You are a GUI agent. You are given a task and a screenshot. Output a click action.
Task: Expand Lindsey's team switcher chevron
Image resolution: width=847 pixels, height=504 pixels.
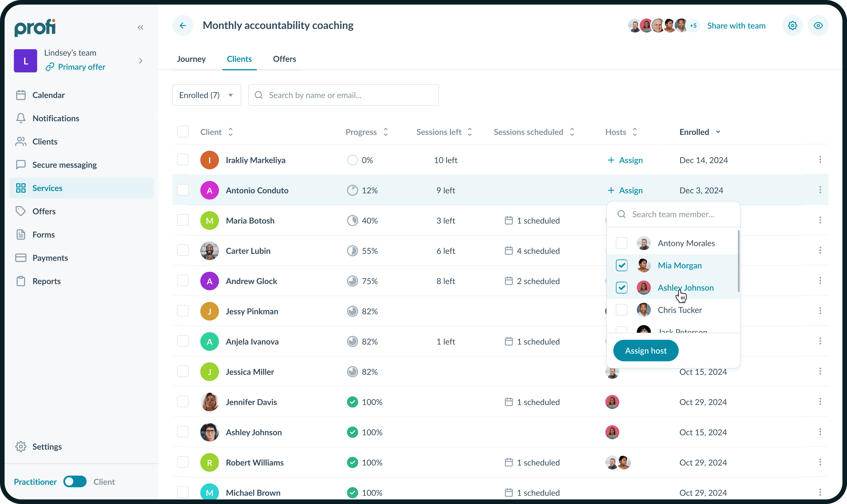[x=141, y=61]
